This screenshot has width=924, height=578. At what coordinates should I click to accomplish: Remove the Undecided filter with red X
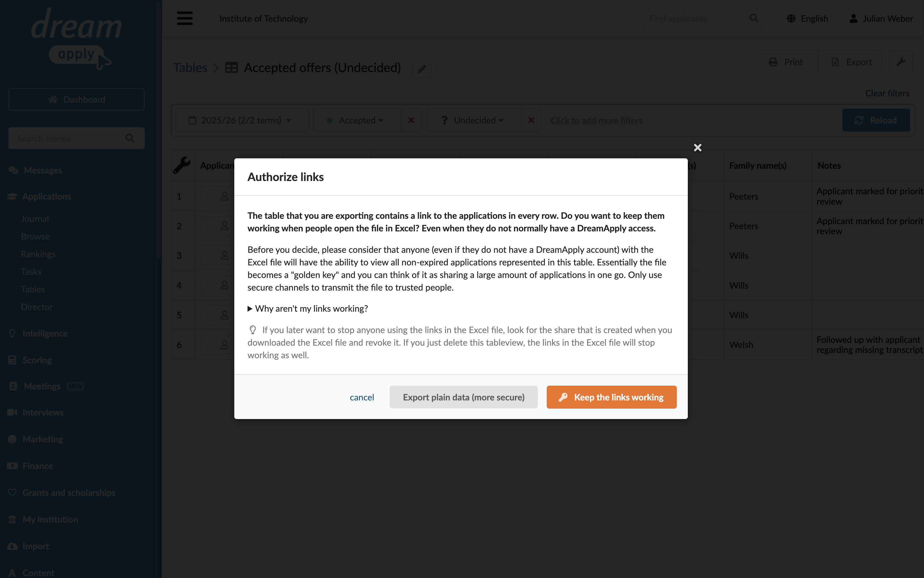pos(531,120)
